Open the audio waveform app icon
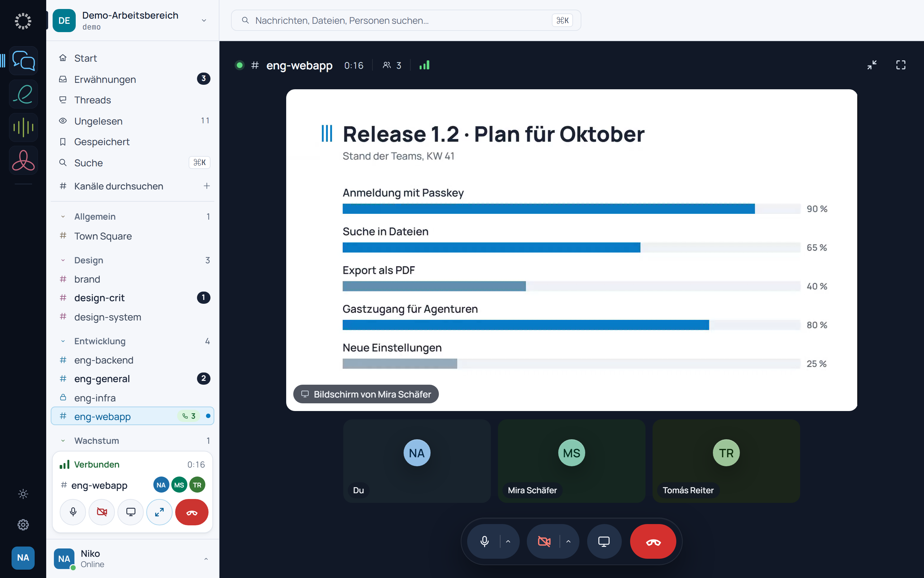Viewport: 924px width, 578px height. [x=23, y=127]
